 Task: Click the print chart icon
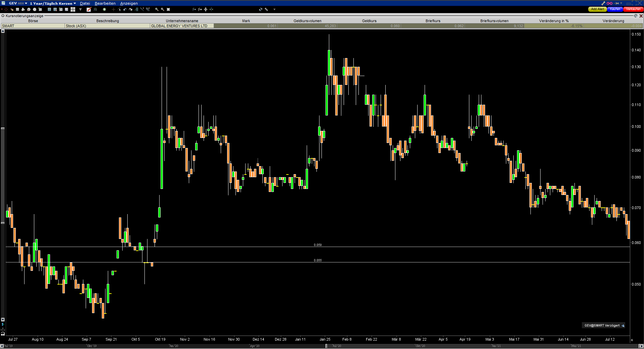click(23, 9)
